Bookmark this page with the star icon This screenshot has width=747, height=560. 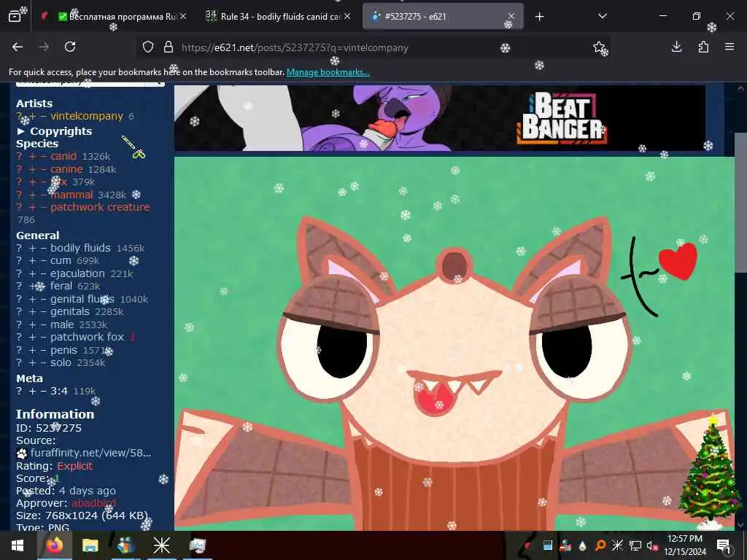(x=599, y=47)
